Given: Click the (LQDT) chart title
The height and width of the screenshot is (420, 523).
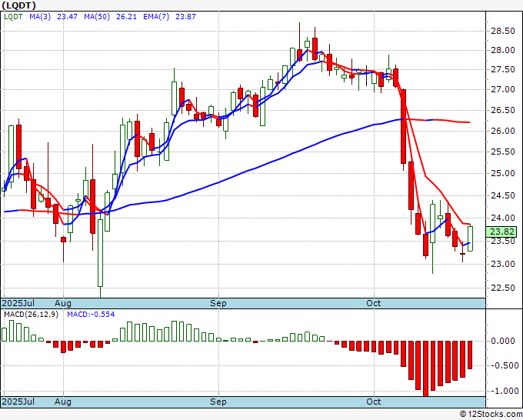Looking at the screenshot, I should pos(19,5).
